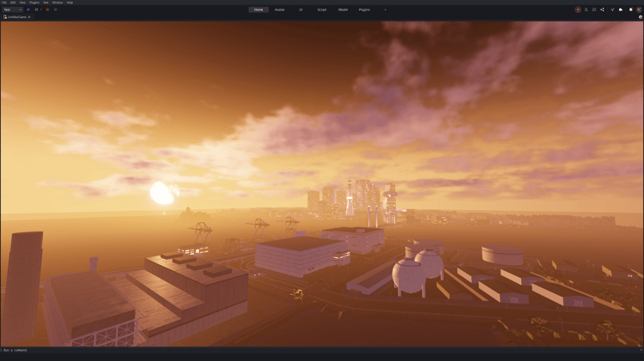This screenshot has height=361, width=644.
Task: Click the red-circled muted icon in top-right toolbar
Action: click(x=578, y=9)
